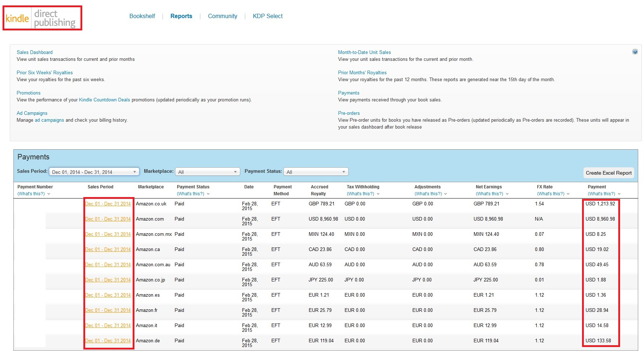Click the Amazon.co.jp marketplace cell
The height and width of the screenshot is (351, 644).
pos(150,280)
